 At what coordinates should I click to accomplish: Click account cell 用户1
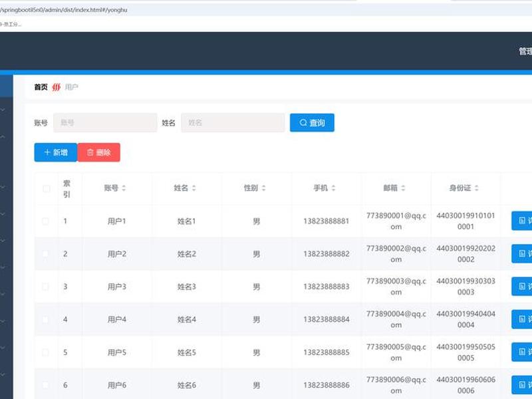point(117,221)
